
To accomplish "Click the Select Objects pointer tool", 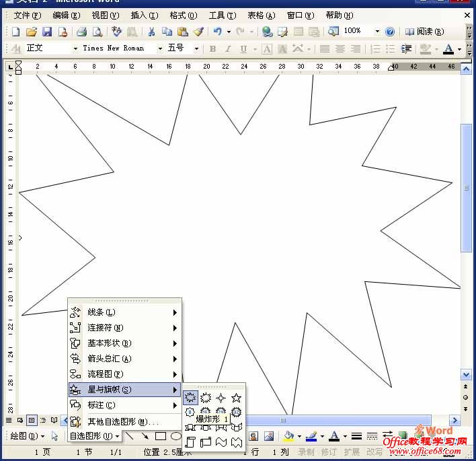I will coord(54,436).
